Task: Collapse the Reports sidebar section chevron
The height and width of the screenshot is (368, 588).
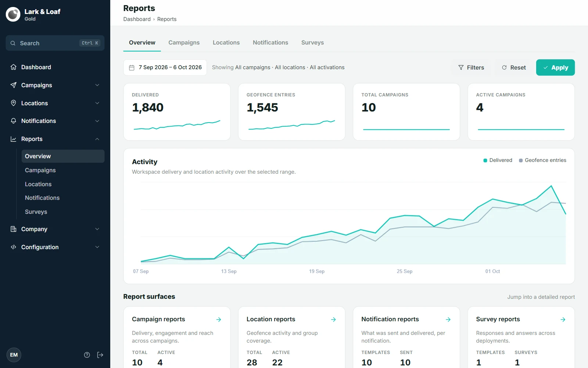Action: click(97, 139)
